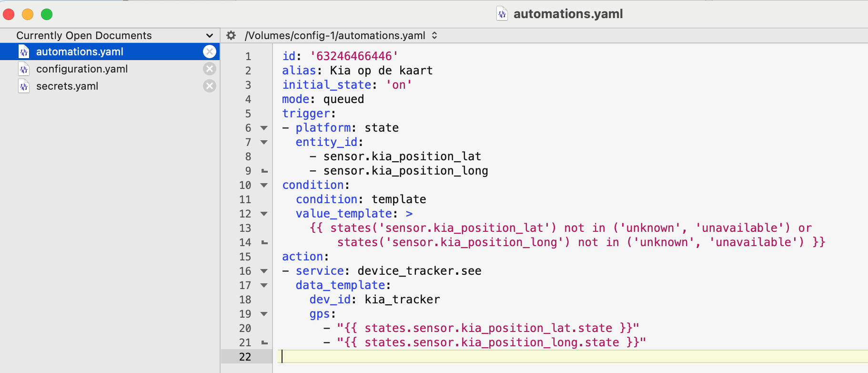Place cursor on the empty line 22
The width and height of the screenshot is (868, 373).
point(429,357)
